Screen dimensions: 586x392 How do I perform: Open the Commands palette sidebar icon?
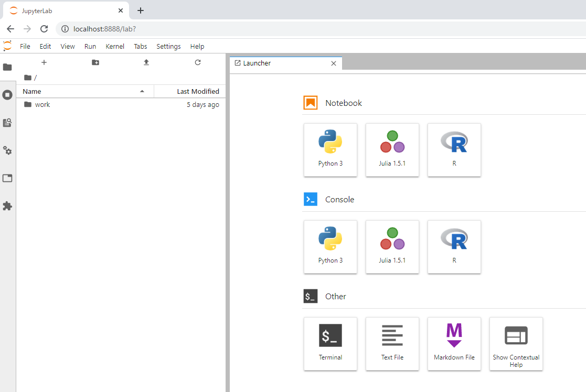[7, 123]
